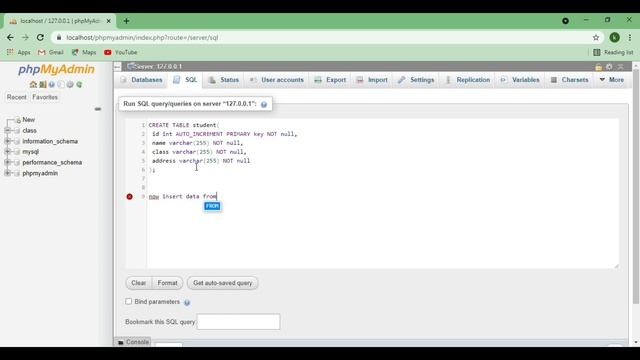Reload navigation panel with green refresh icon

pos(79,84)
